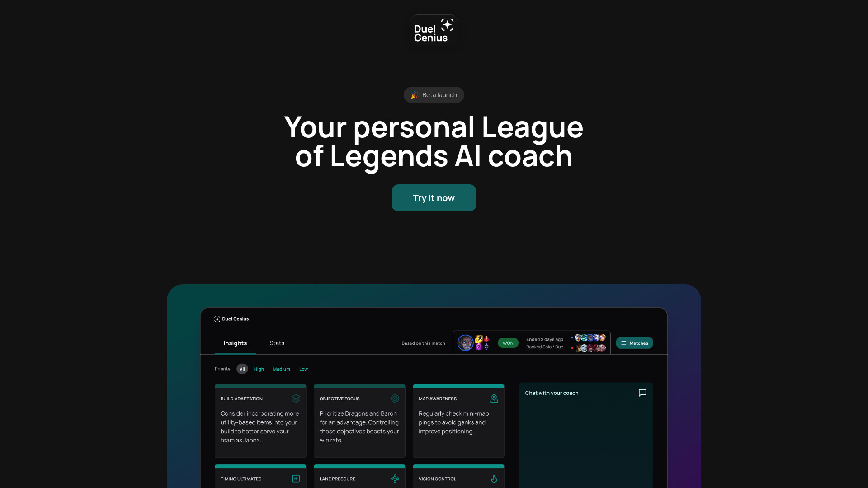Click the WON match result badge
The image size is (868, 488).
(508, 343)
